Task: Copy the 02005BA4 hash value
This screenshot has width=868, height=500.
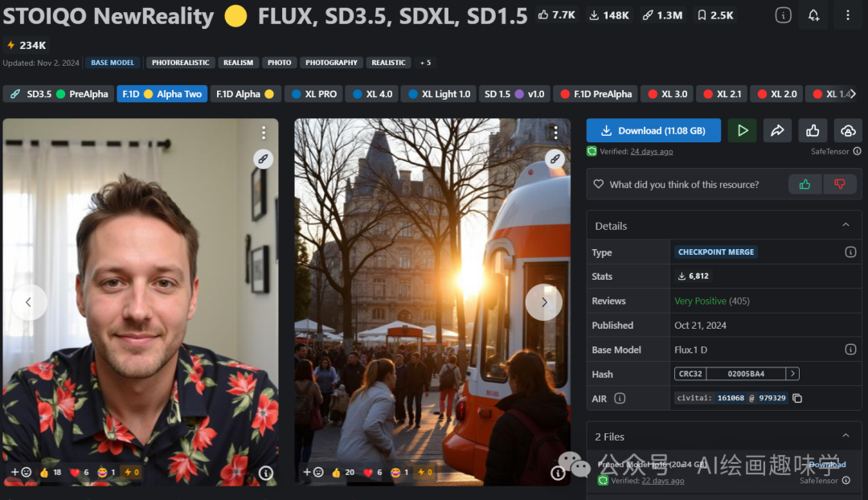Action: (746, 374)
